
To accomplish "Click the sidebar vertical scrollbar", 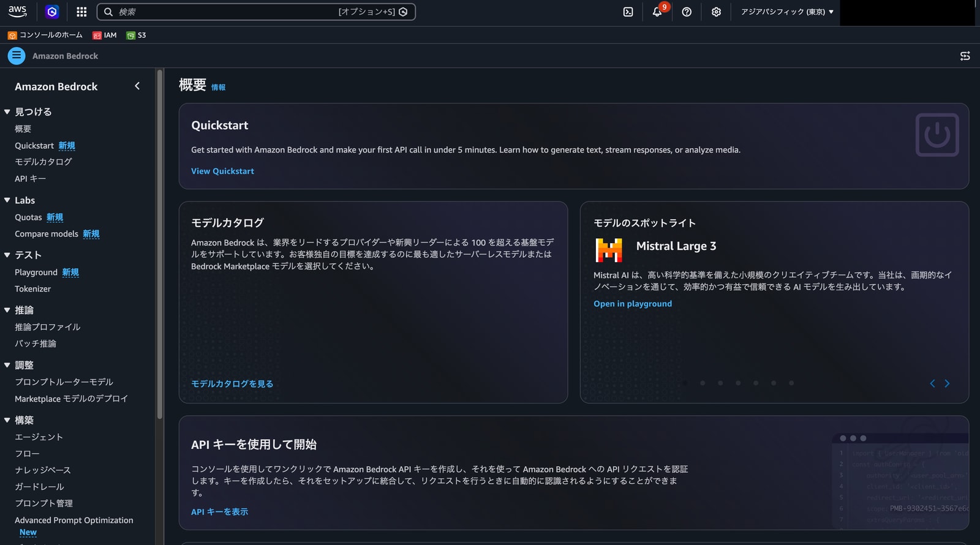I will point(160,245).
